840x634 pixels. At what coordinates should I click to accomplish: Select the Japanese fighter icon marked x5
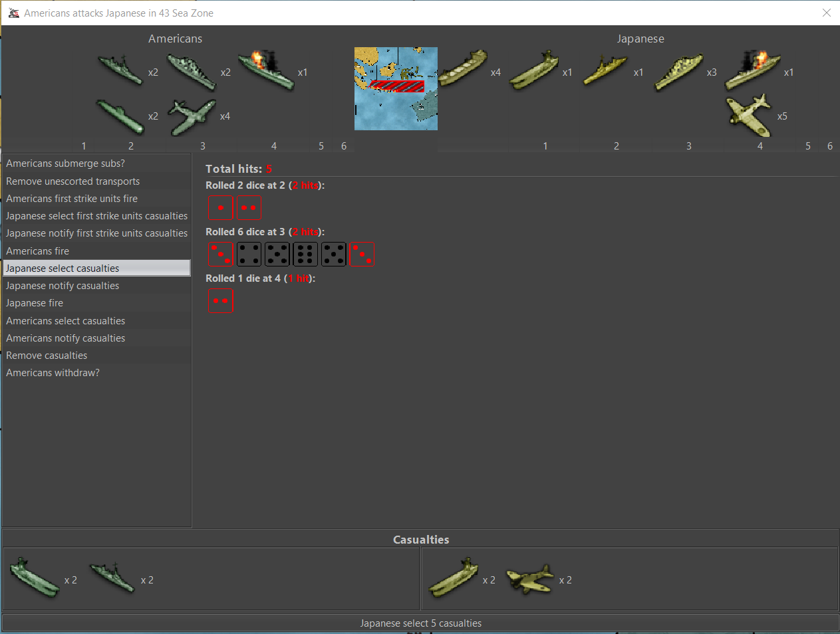(x=749, y=115)
